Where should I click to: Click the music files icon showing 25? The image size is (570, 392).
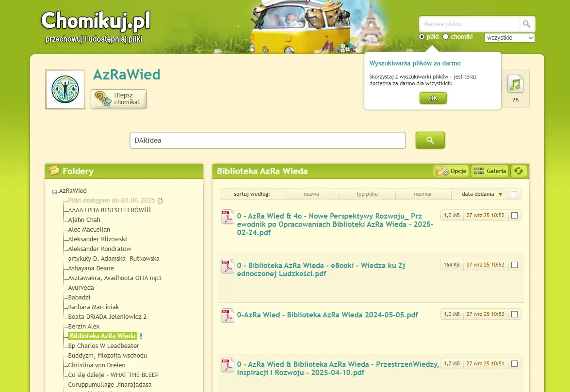pos(515,85)
